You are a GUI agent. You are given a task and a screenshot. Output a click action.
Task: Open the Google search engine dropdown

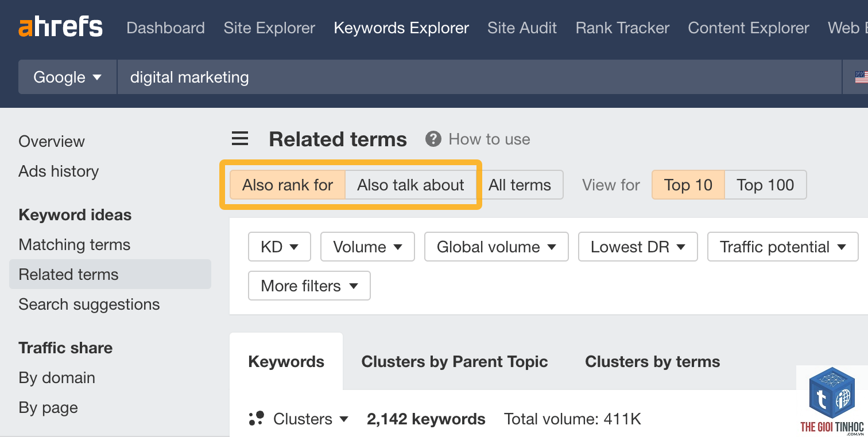coord(68,77)
